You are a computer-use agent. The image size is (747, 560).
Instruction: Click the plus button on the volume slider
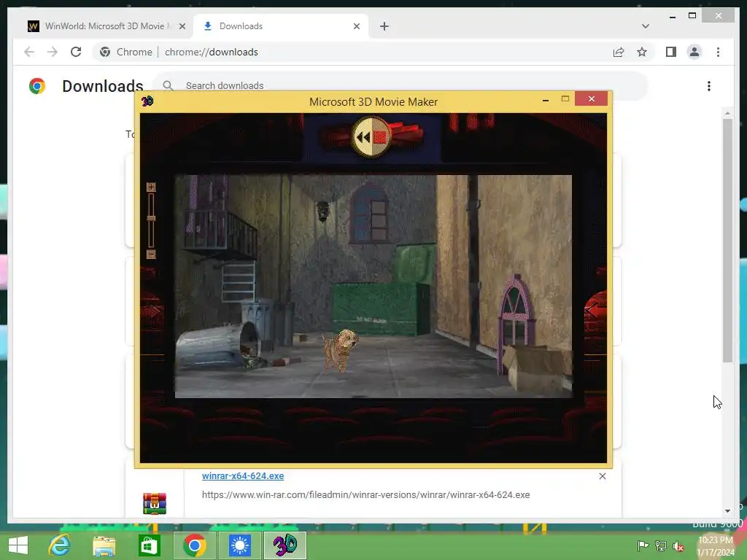tap(151, 187)
